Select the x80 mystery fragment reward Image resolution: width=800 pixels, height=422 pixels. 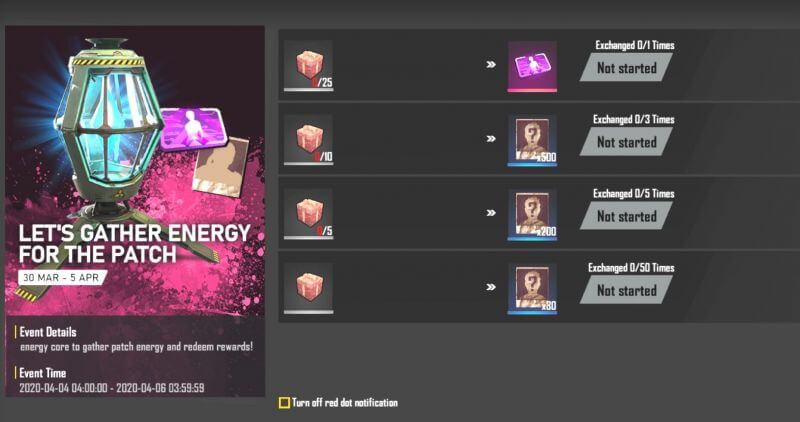point(532,288)
